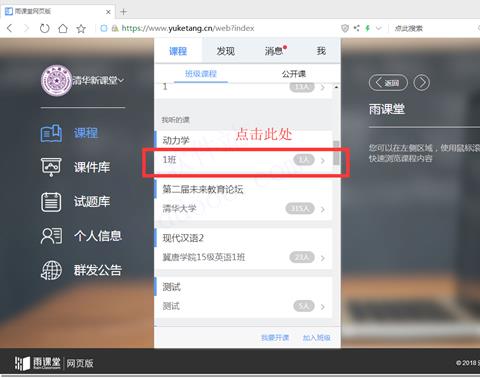Open the 消息 tab
The width and height of the screenshot is (480, 378).
(x=274, y=51)
